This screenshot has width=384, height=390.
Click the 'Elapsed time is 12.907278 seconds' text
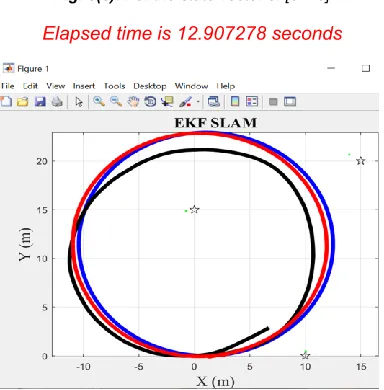click(x=192, y=34)
